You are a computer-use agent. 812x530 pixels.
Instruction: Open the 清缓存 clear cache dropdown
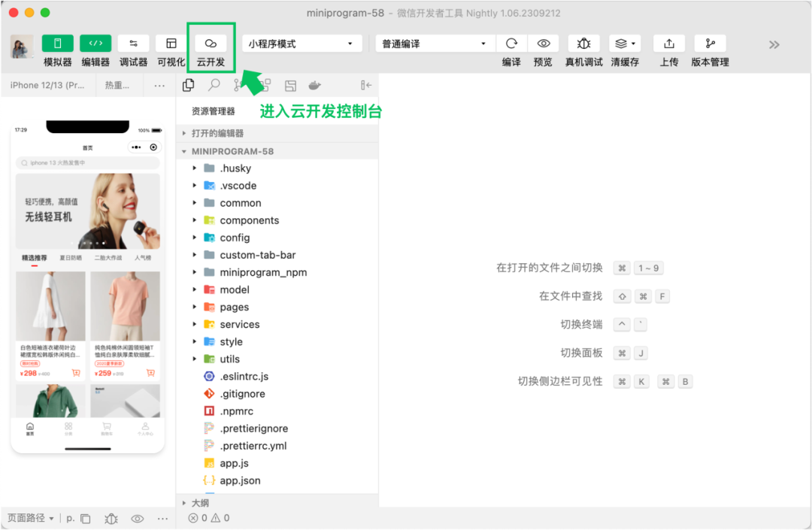(x=625, y=44)
